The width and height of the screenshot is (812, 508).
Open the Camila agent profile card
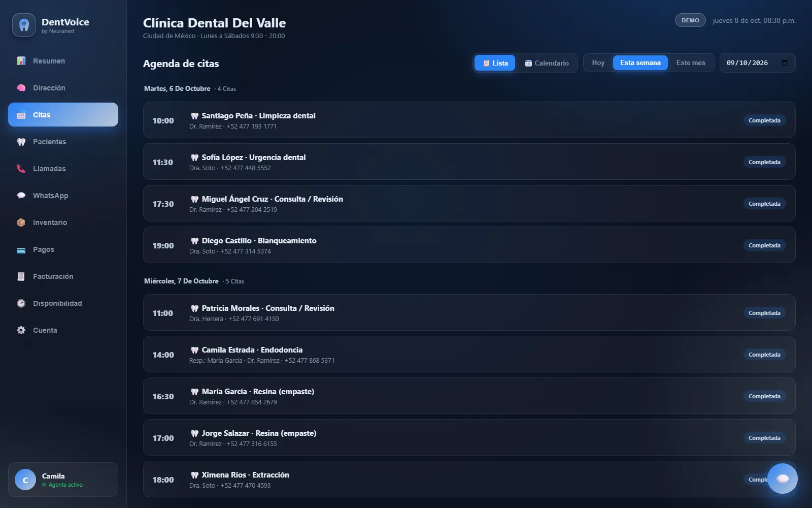(63, 480)
